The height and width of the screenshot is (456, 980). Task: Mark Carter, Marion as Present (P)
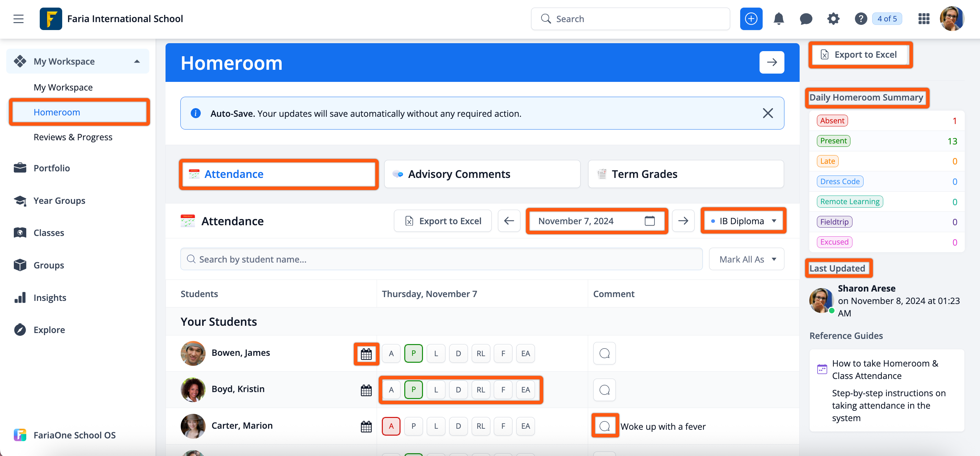[x=413, y=426]
